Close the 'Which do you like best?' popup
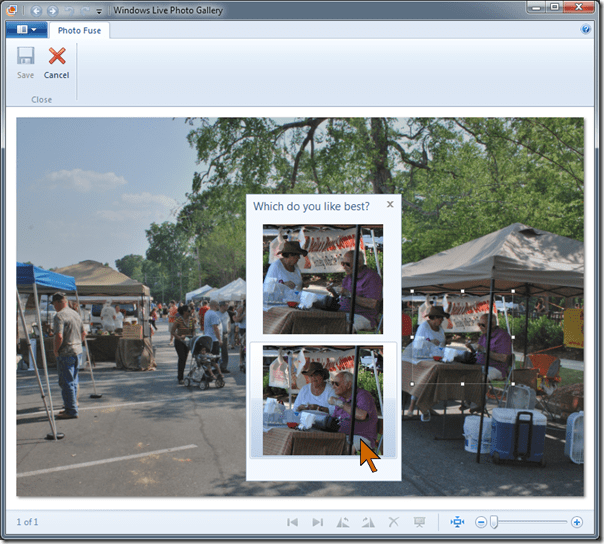 (x=390, y=204)
